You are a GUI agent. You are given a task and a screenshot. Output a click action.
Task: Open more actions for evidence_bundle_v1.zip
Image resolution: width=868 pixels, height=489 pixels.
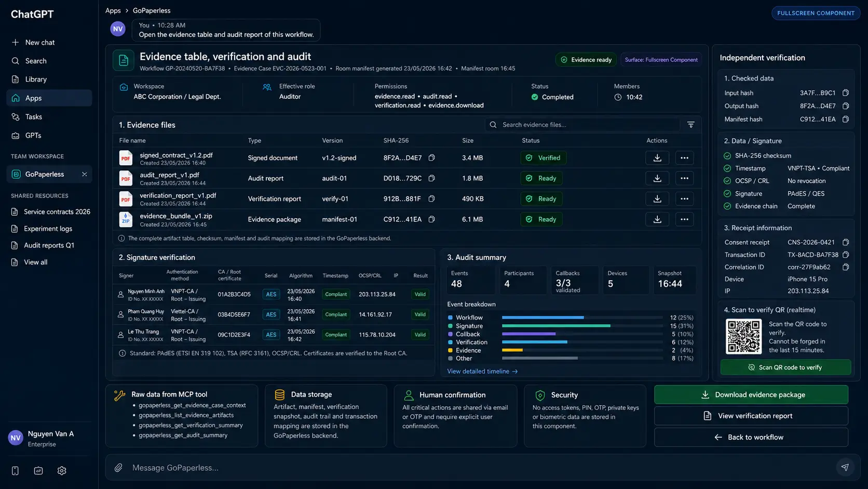684,219
